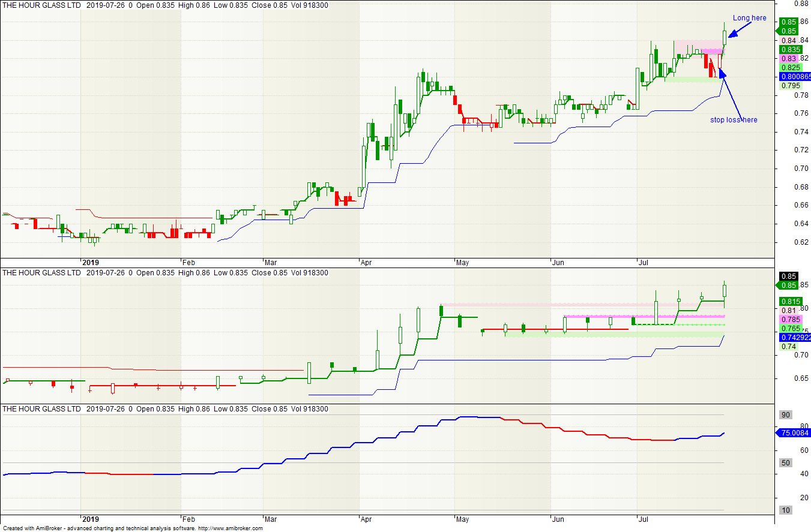This screenshot has height=532, width=811.
Task: Select 'Open 0.835' in bottom pane header
Action: tap(156, 409)
